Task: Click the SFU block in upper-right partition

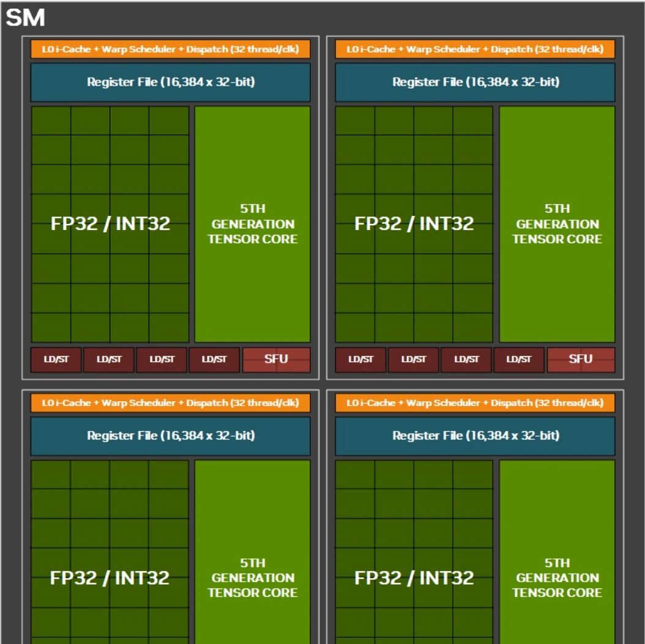Action: tap(581, 360)
